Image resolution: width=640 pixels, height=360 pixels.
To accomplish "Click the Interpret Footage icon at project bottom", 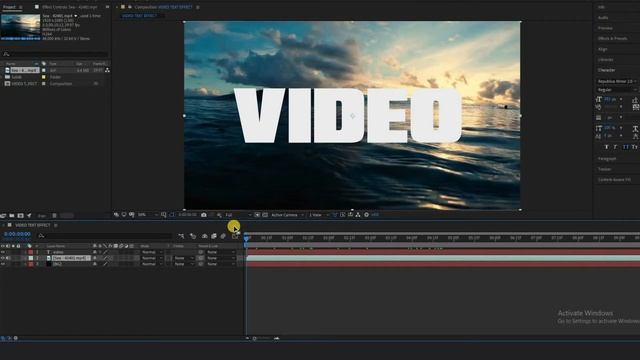I will coord(3,216).
